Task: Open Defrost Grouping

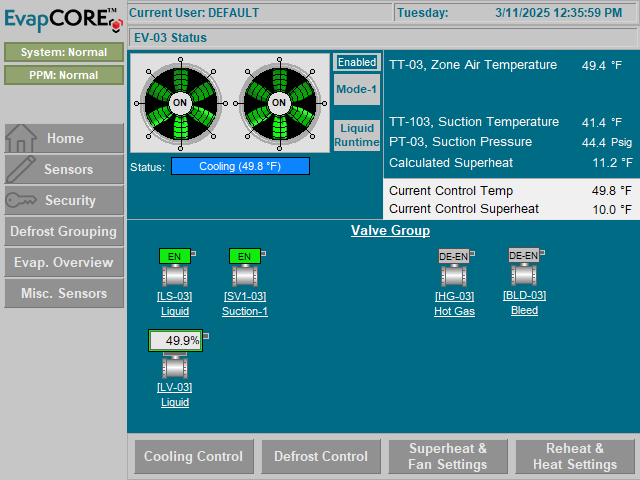Action: click(x=64, y=231)
